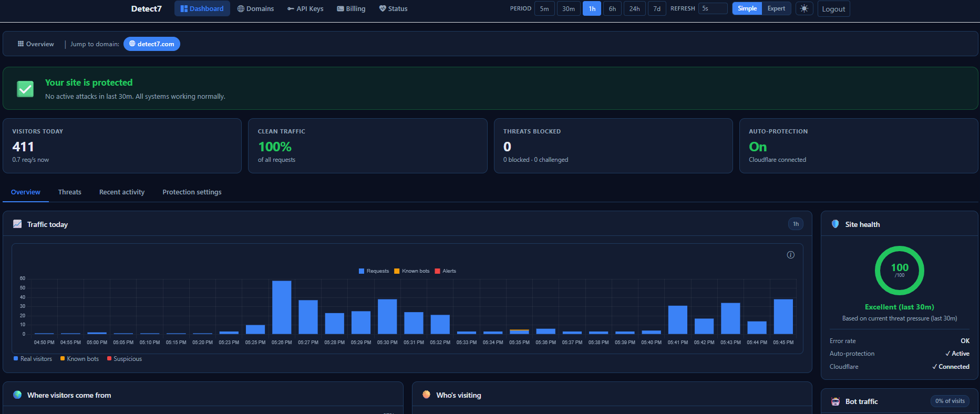Image resolution: width=980 pixels, height=414 pixels.
Task: Toggle the Known bots legend swatch in chart
Action: click(397, 271)
